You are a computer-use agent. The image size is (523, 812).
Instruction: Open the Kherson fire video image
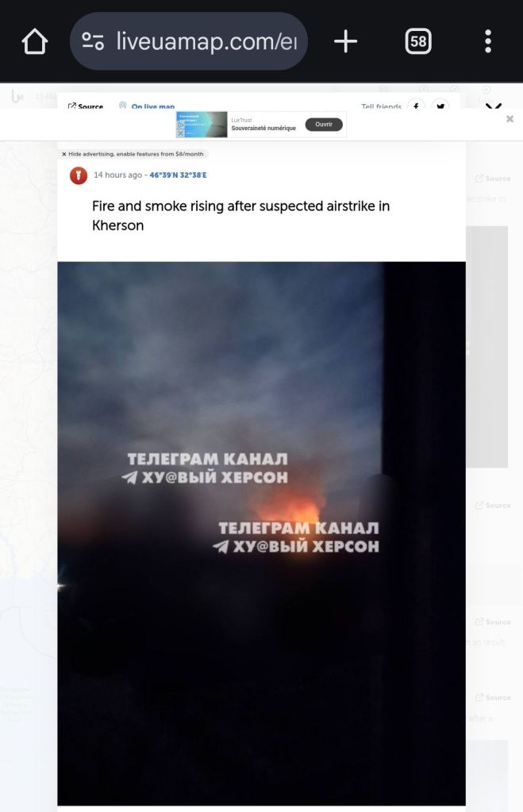tap(262, 533)
